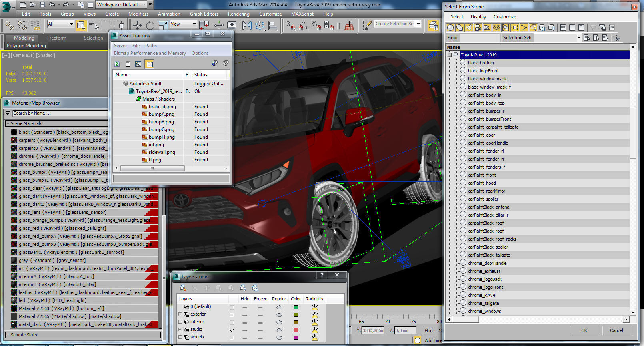
Task: Select the Select and Link tool
Action: [x=9, y=25]
